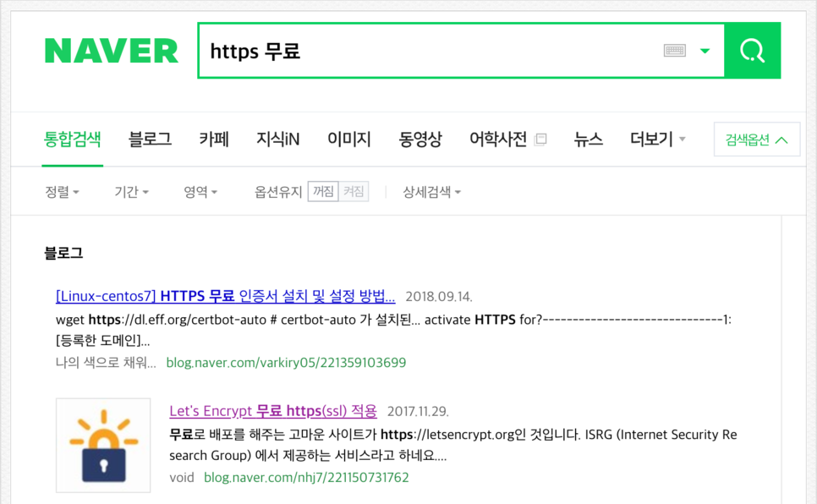Open the 동영상 tab
Screen dimensions: 817x504
point(420,140)
